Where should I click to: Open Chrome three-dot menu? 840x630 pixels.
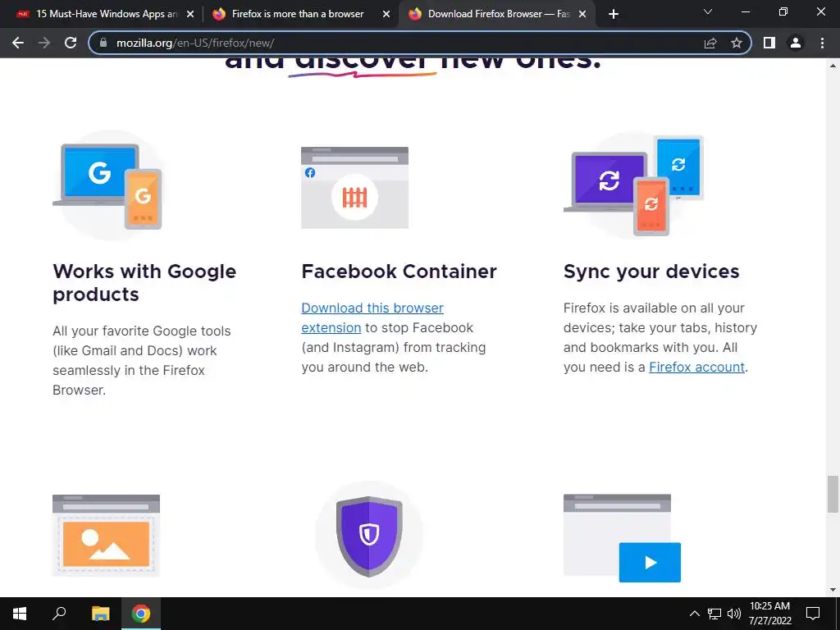(x=822, y=43)
